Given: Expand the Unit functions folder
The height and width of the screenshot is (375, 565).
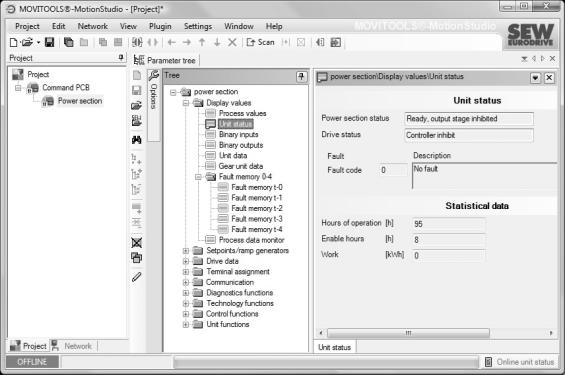Looking at the screenshot, I should tap(186, 325).
